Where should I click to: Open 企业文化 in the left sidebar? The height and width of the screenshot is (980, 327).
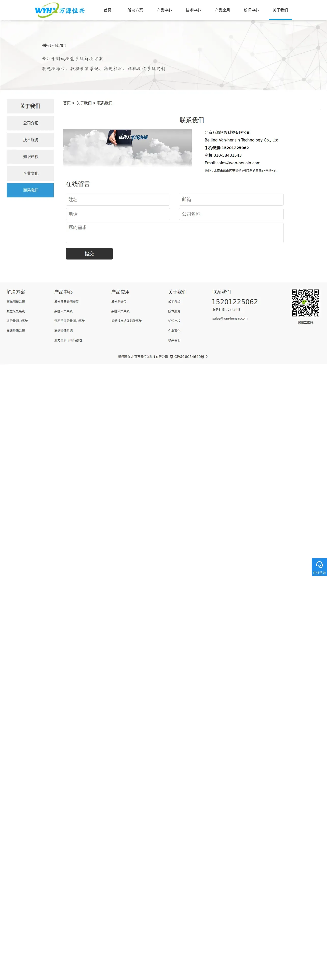[x=31, y=174]
